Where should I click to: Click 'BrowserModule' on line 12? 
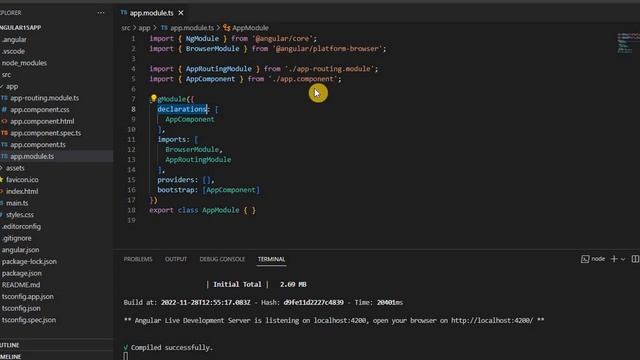click(192, 149)
